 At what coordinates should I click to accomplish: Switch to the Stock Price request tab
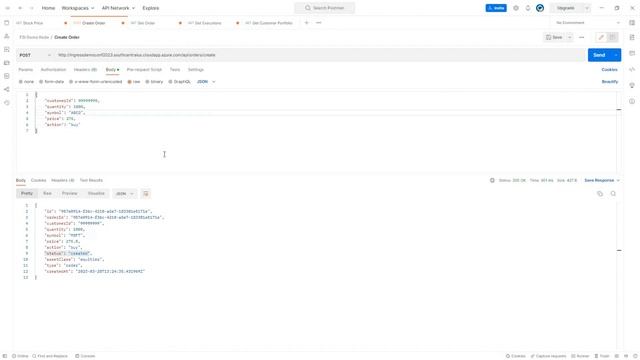pos(33,23)
